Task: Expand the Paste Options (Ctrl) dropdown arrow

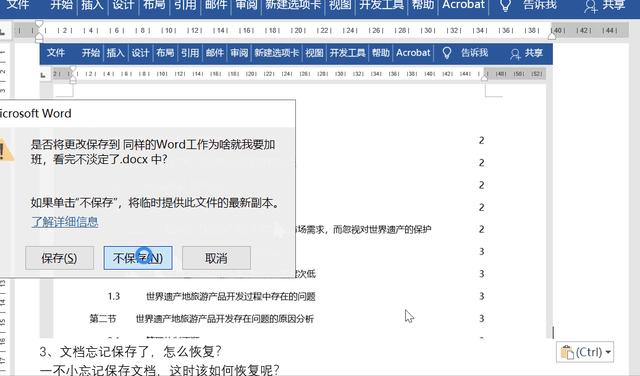Action: click(x=608, y=352)
